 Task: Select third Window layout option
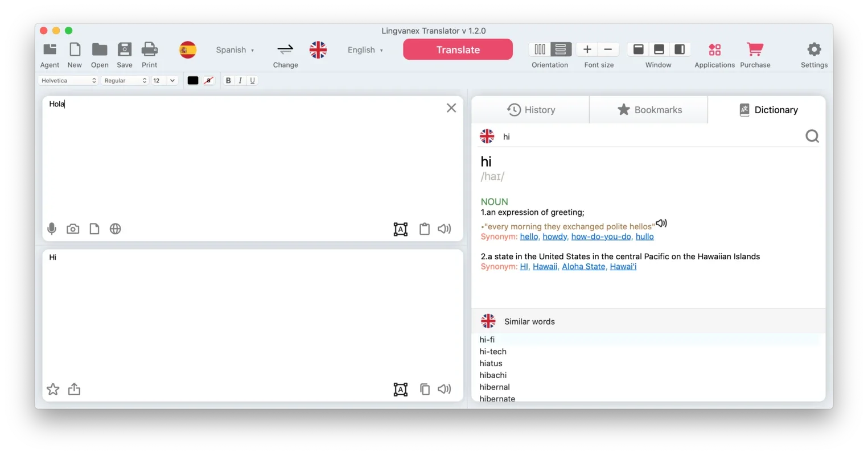(680, 49)
